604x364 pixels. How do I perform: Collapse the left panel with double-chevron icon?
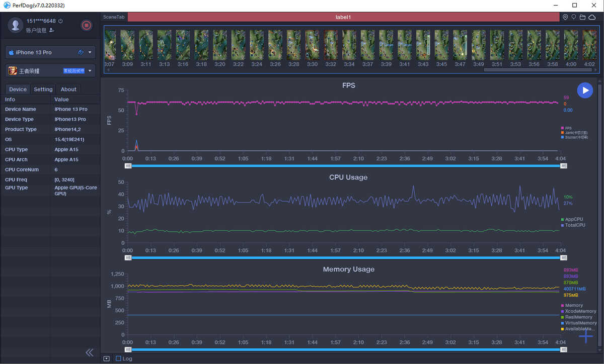click(90, 352)
